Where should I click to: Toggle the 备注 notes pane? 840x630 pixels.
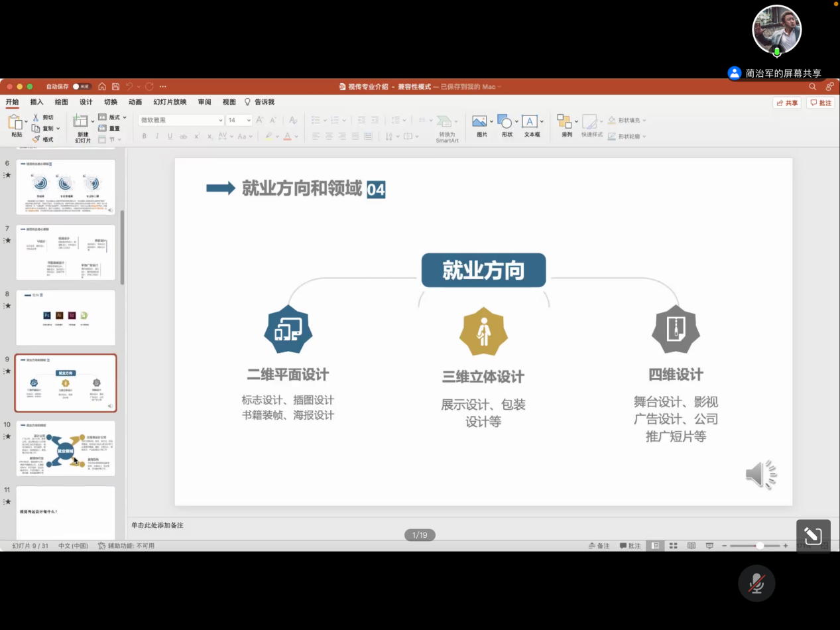[599, 546]
